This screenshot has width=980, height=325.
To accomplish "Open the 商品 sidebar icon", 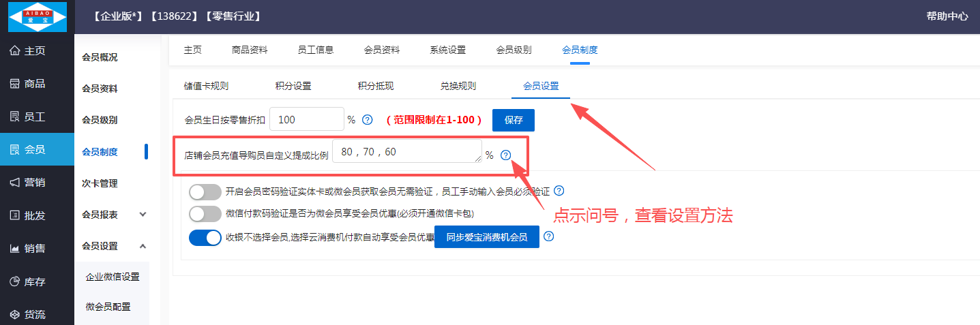I will [x=14, y=84].
